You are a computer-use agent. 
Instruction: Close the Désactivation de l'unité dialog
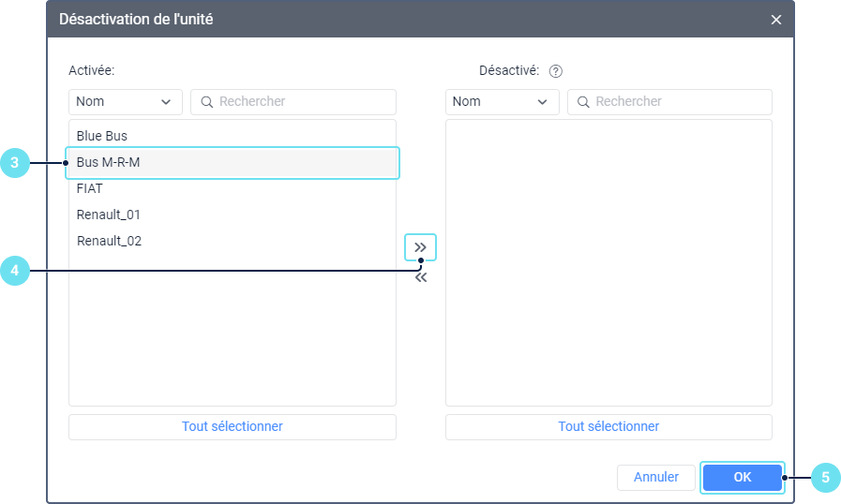tap(776, 20)
